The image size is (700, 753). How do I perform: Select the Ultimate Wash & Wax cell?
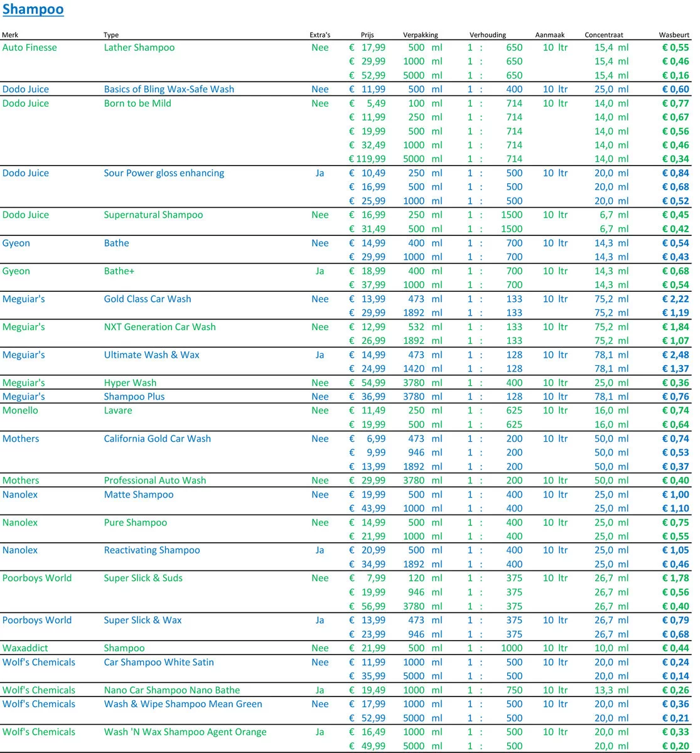click(151, 355)
